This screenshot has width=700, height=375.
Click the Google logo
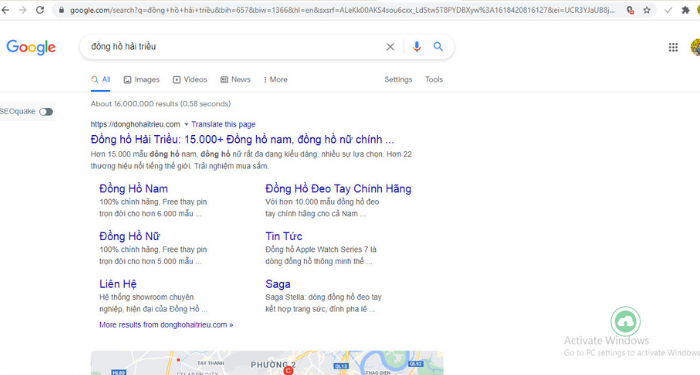coord(31,47)
